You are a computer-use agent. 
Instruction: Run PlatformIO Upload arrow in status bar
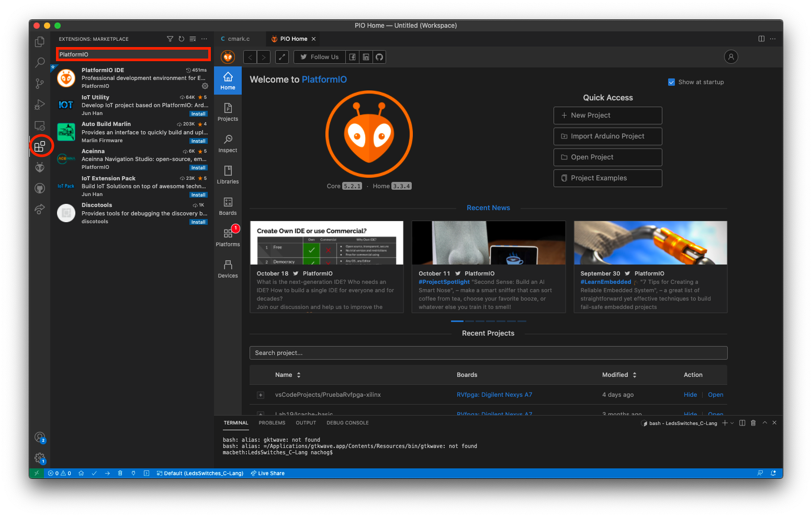[107, 473]
